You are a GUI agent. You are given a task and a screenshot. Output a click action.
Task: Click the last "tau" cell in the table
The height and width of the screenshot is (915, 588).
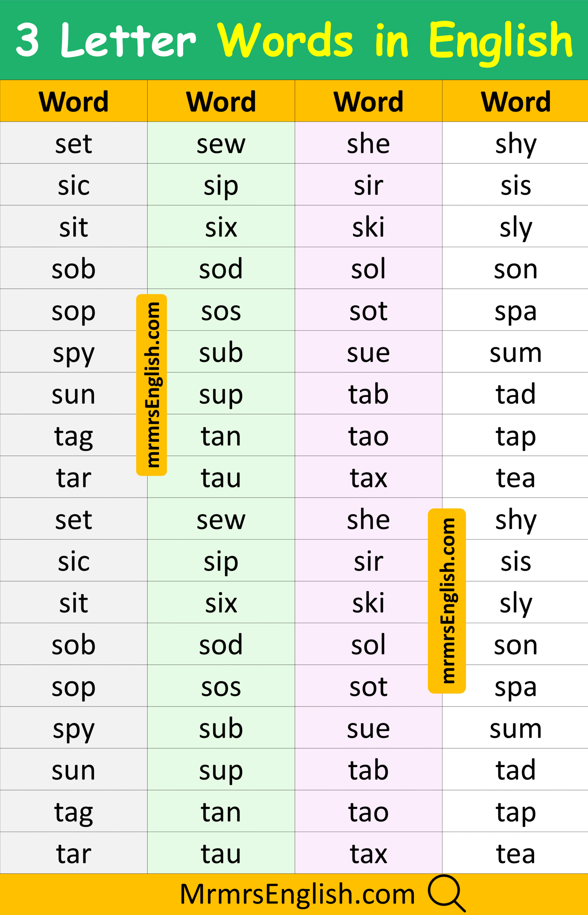(x=221, y=854)
